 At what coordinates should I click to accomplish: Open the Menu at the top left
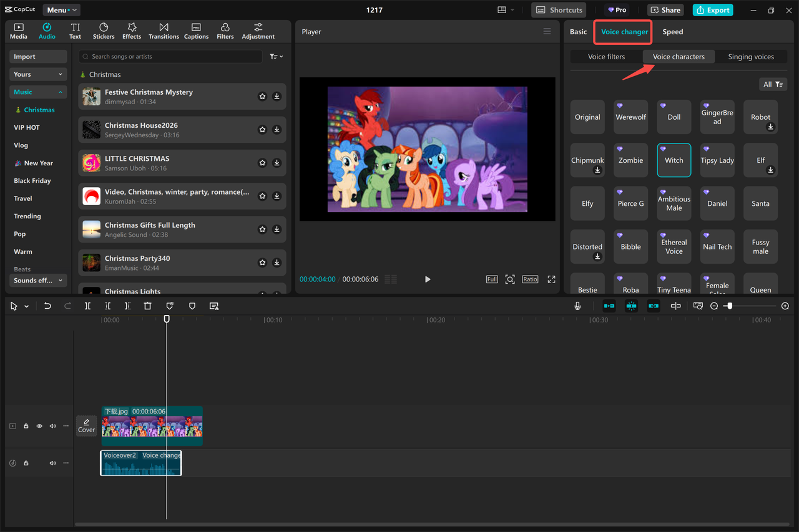(61, 9)
